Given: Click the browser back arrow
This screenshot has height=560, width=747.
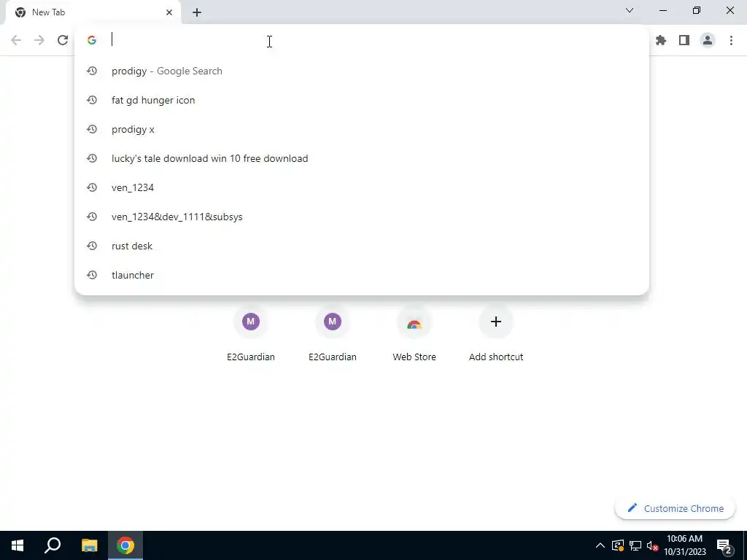Looking at the screenshot, I should tap(16, 40).
